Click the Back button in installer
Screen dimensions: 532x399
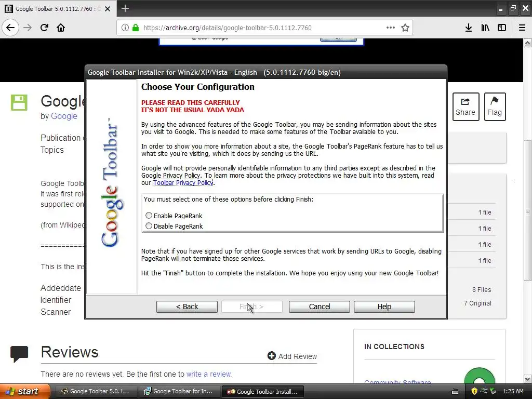(187, 307)
